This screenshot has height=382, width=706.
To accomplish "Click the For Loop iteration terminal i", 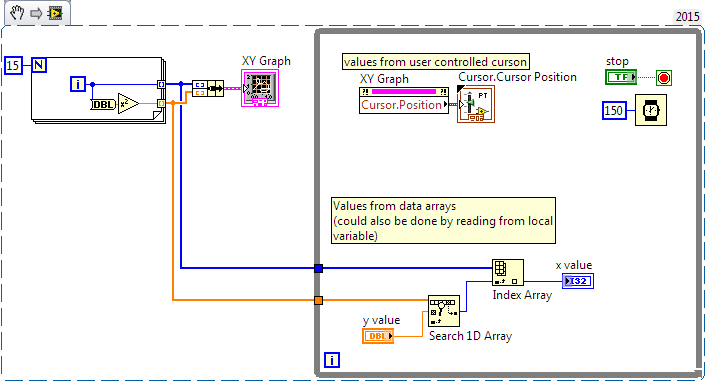I will 78,84.
